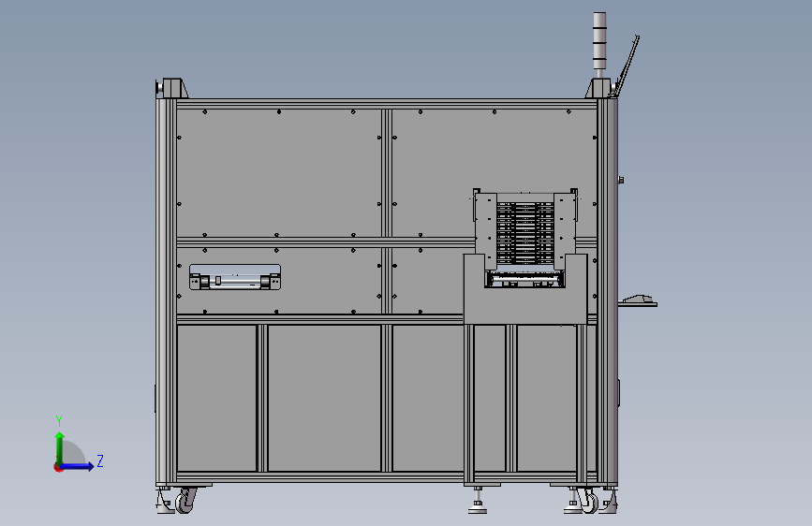The image size is (812, 526).
Task: Select the bottom-left caster wheel
Action: (185, 501)
